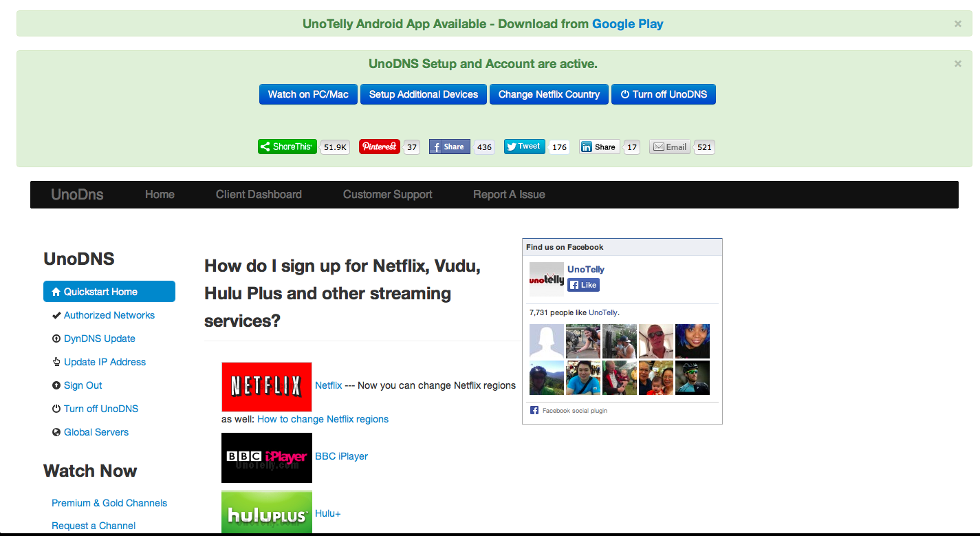Click the blue-haired person's profile photo
Viewport: 980px width, 536px height.
point(693,341)
